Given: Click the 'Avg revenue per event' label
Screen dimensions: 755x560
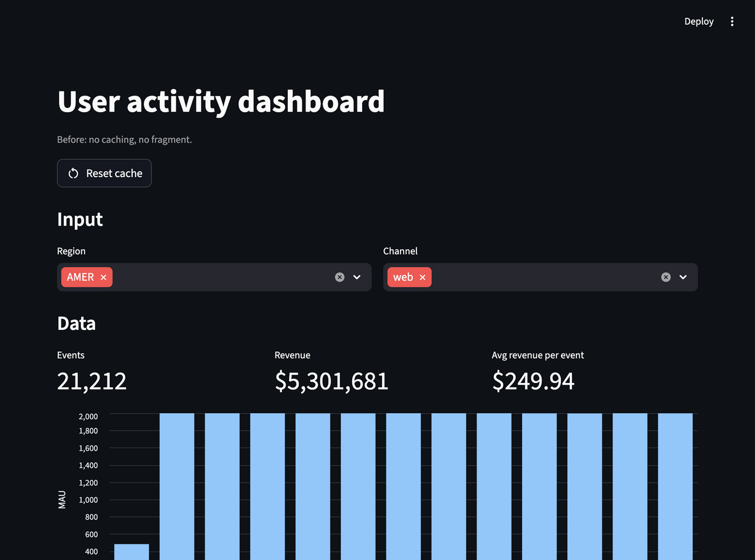Looking at the screenshot, I should point(538,355).
